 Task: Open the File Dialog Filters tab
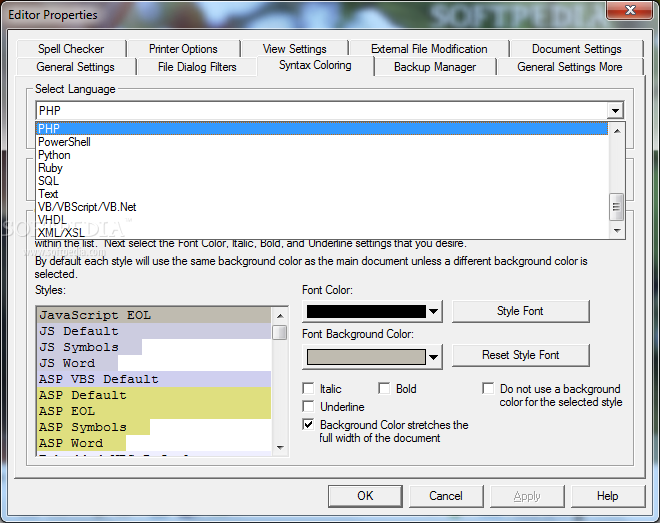(197, 67)
